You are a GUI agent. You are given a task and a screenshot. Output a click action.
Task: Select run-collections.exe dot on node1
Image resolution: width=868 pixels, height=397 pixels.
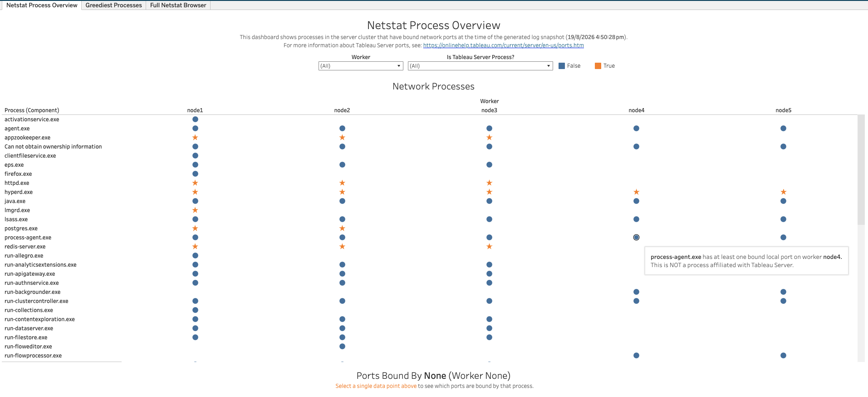tap(195, 310)
